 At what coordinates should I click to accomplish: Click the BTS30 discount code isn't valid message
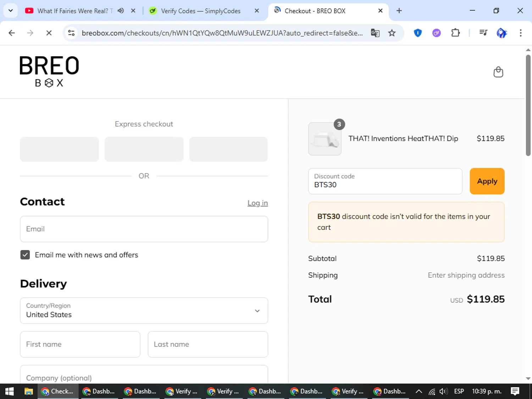point(406,222)
